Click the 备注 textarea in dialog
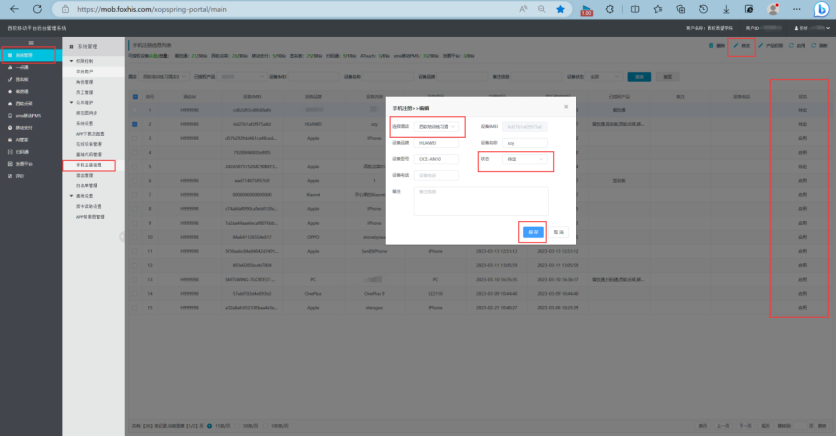The image size is (837, 437). (481, 200)
